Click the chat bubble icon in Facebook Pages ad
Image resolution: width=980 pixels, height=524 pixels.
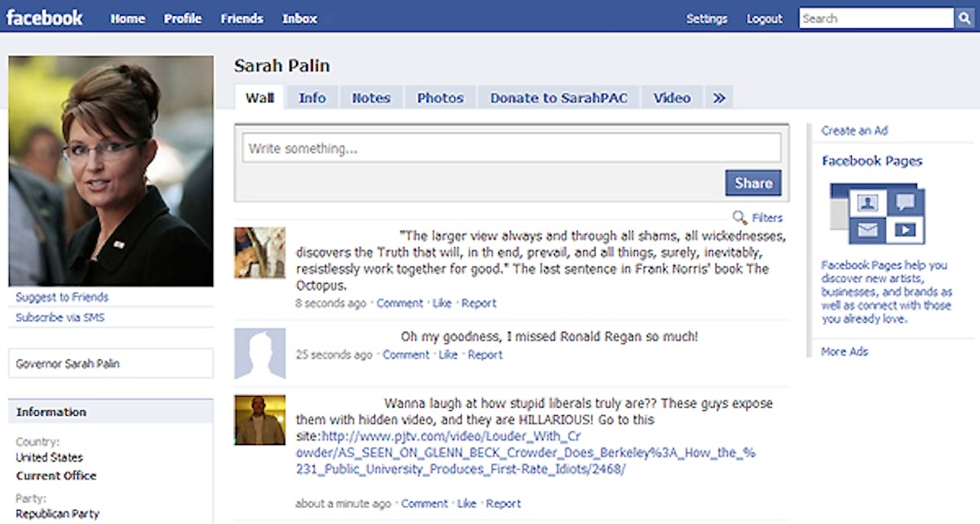(905, 201)
